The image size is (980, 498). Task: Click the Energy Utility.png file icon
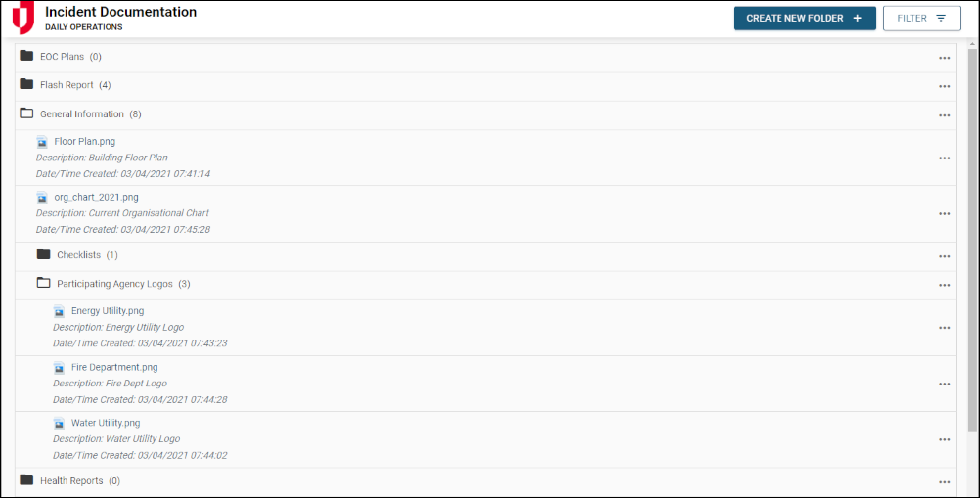59,311
